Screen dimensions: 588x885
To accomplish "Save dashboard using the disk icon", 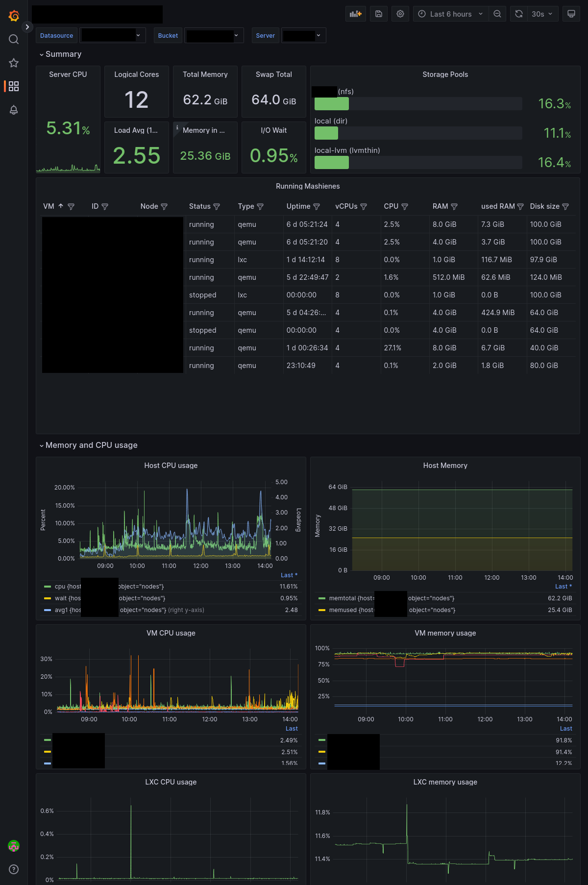I will (x=379, y=14).
